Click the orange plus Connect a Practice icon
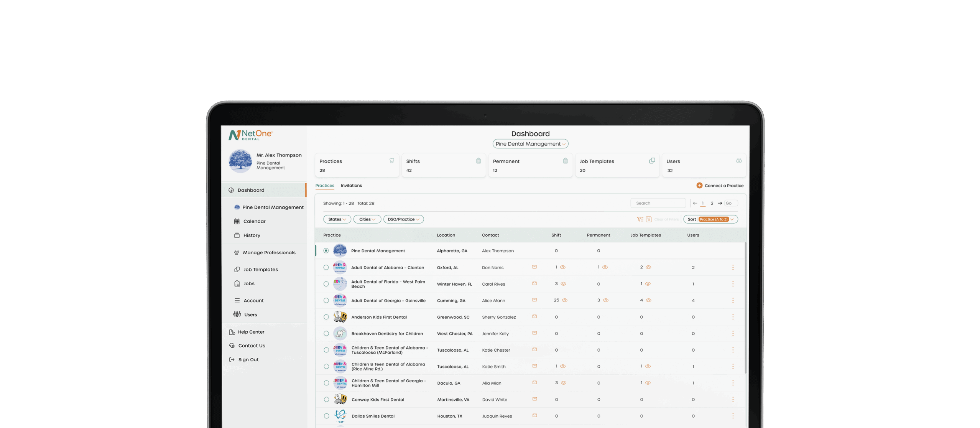The width and height of the screenshot is (980, 428). pos(699,185)
